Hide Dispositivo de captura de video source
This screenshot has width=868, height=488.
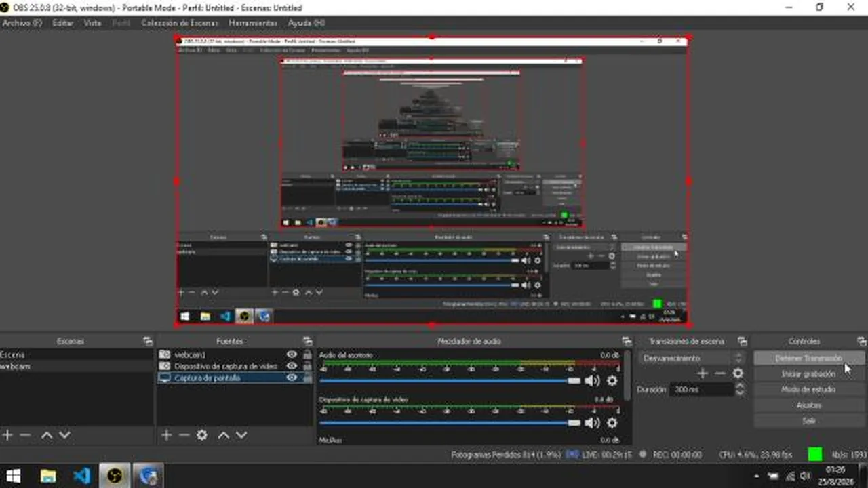(292, 366)
